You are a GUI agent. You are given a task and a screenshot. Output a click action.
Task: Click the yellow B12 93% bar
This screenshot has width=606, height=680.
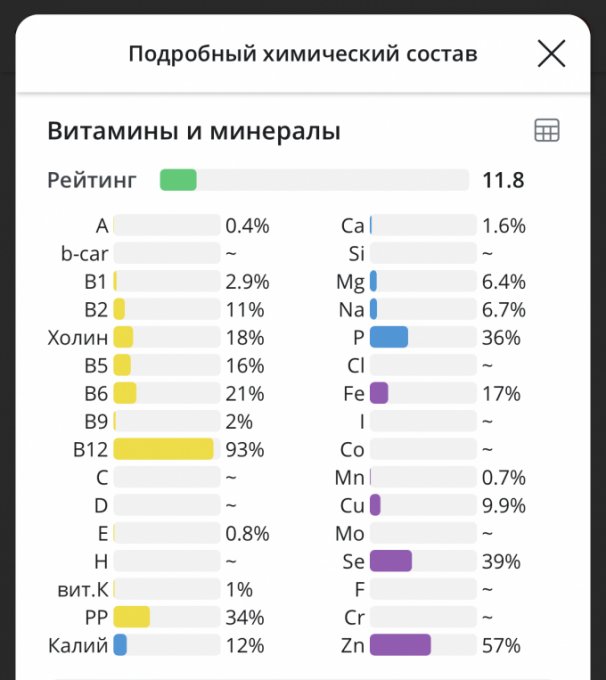[164, 450]
